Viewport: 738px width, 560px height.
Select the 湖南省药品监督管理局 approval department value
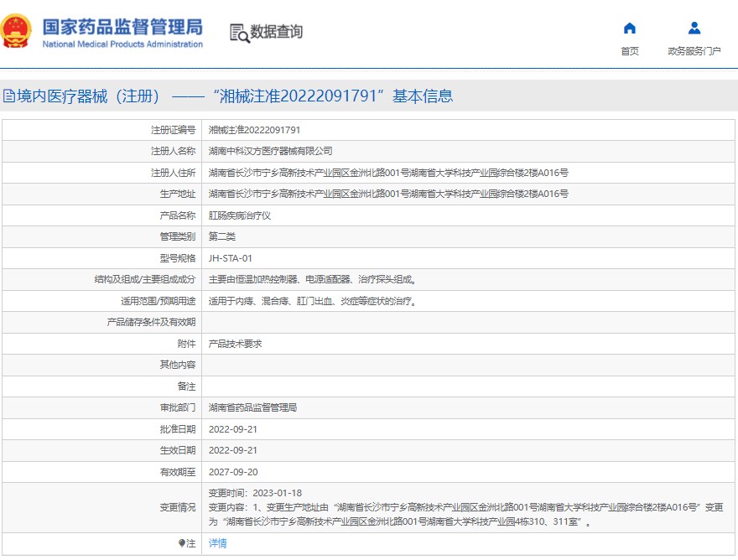click(252, 407)
